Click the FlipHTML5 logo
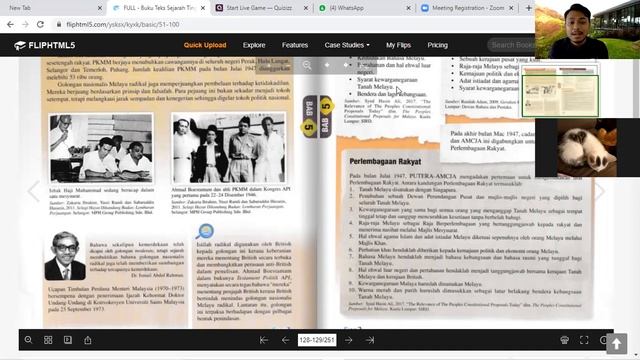 (x=44, y=45)
